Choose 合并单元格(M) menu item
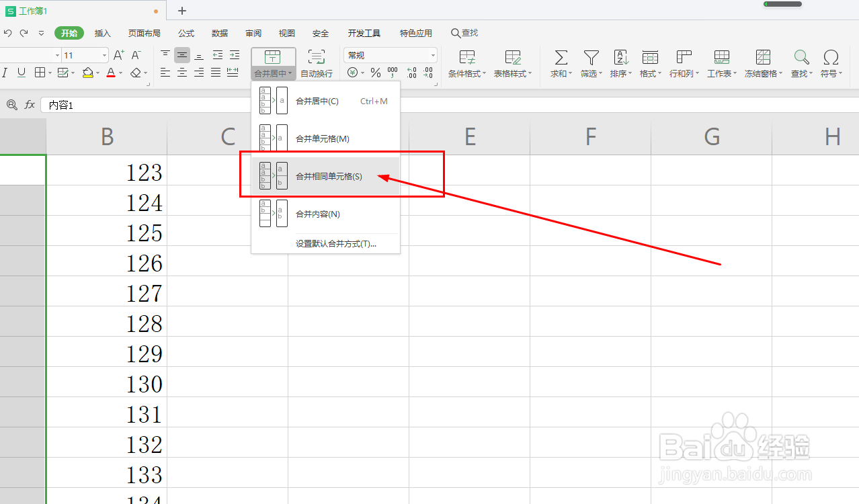The image size is (859, 504). pyautogui.click(x=326, y=138)
